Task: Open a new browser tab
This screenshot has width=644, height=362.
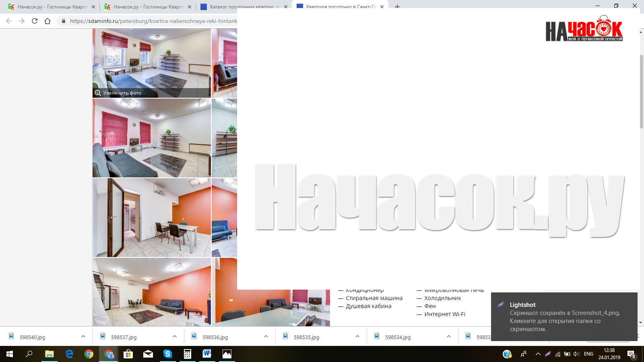Action: point(397,7)
